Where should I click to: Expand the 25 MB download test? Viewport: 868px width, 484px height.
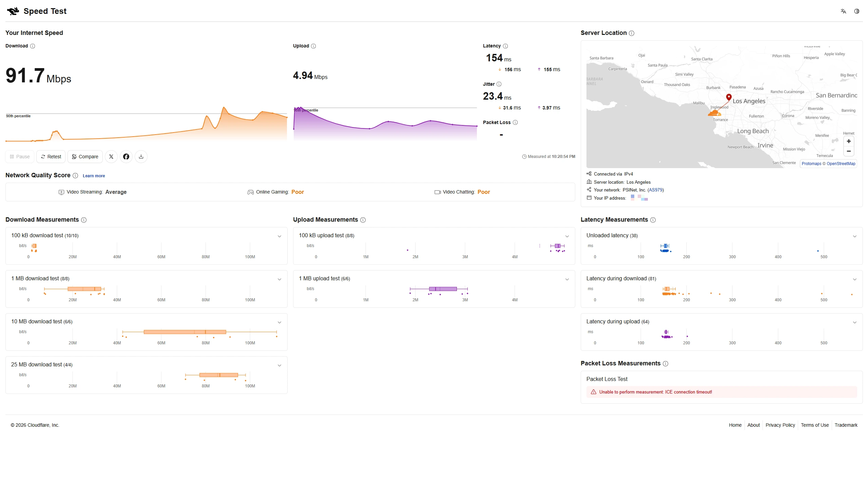coord(279,365)
